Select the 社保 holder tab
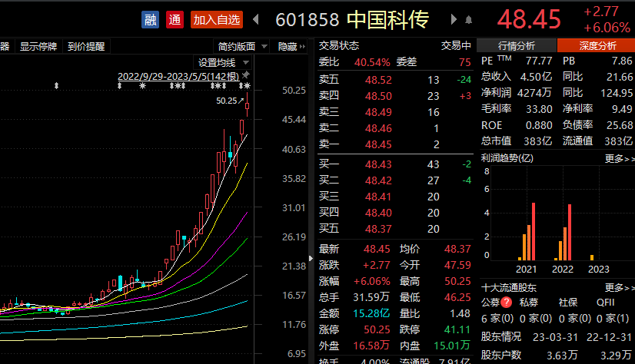The width and height of the screenshot is (635, 364). [x=568, y=302]
